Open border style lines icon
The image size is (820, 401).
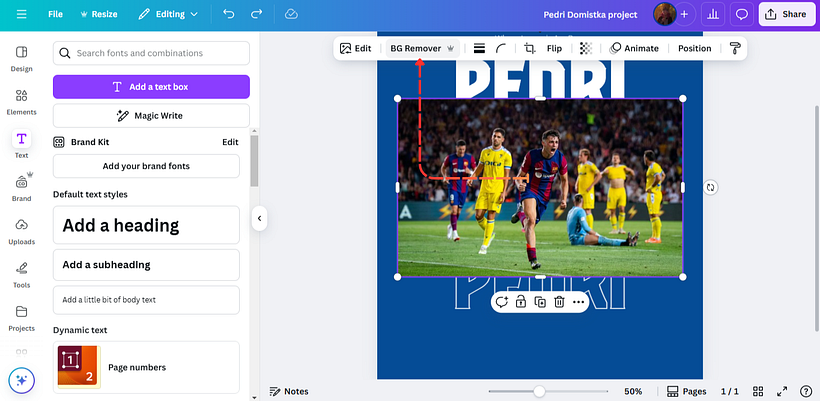pos(479,49)
